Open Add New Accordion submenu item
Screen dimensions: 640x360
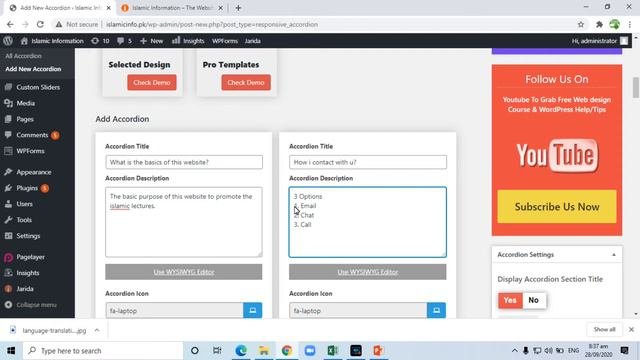pos(33,69)
